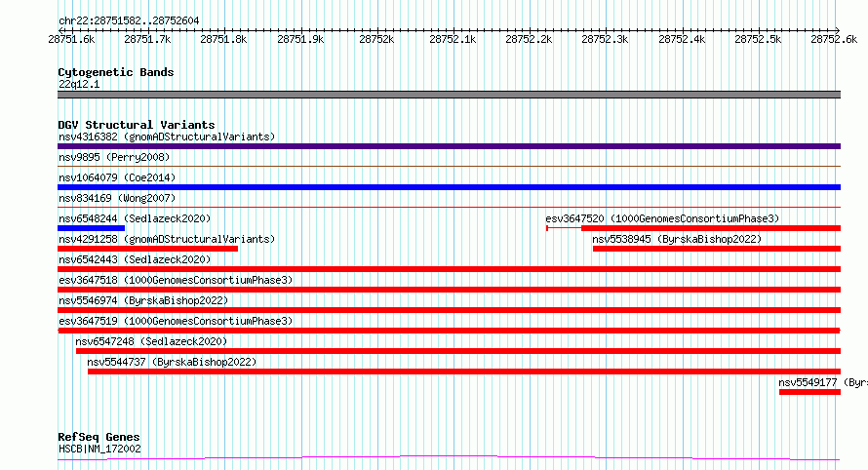Click nsv6542443 (Sedlazeck2020) label
Image resolution: width=868 pixels, height=470 pixels.
[135, 259]
